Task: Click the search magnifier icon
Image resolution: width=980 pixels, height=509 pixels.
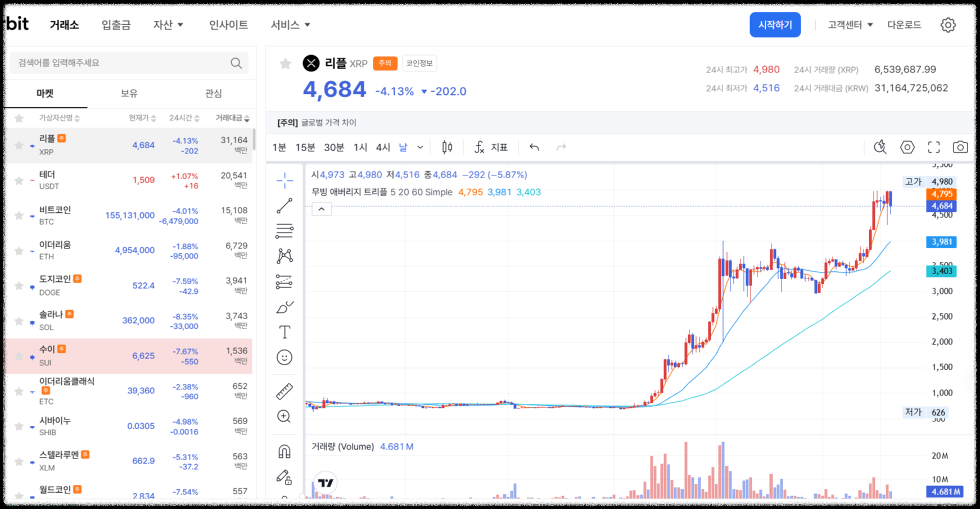Action: pos(236,63)
